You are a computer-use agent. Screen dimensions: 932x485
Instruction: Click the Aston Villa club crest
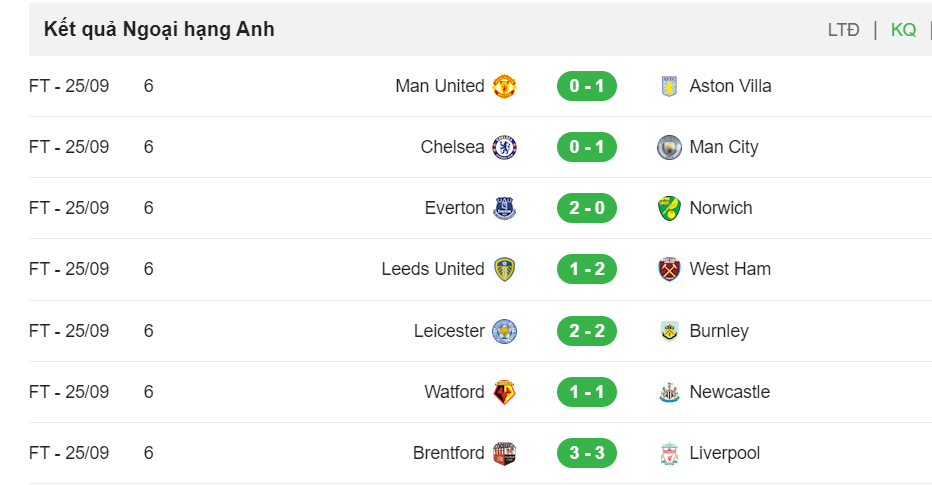pos(669,86)
